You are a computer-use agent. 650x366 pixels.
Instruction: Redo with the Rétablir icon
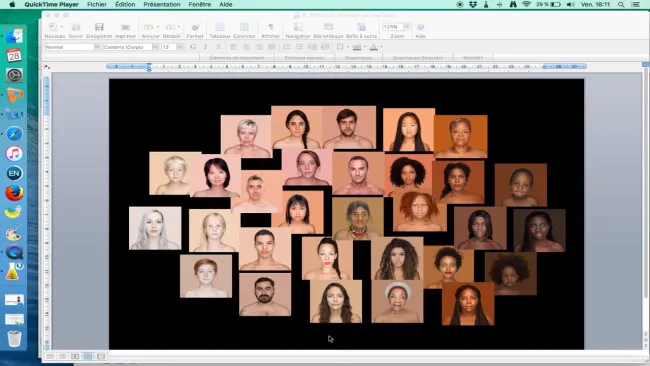[x=170, y=27]
